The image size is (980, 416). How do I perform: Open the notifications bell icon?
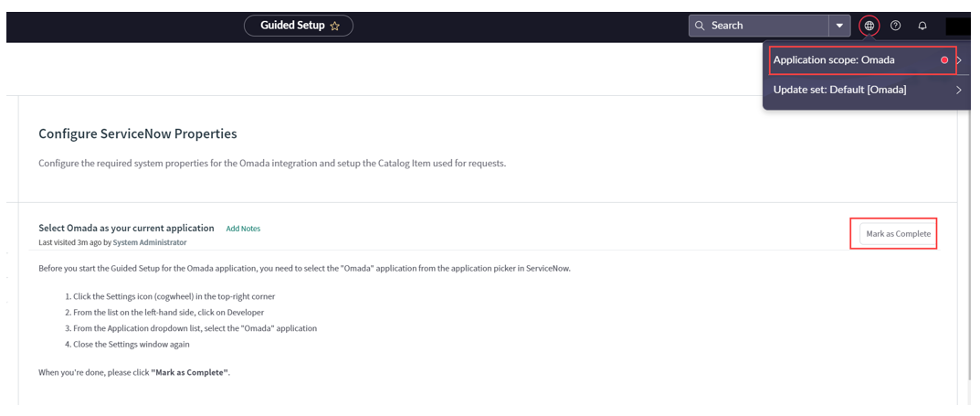(922, 26)
